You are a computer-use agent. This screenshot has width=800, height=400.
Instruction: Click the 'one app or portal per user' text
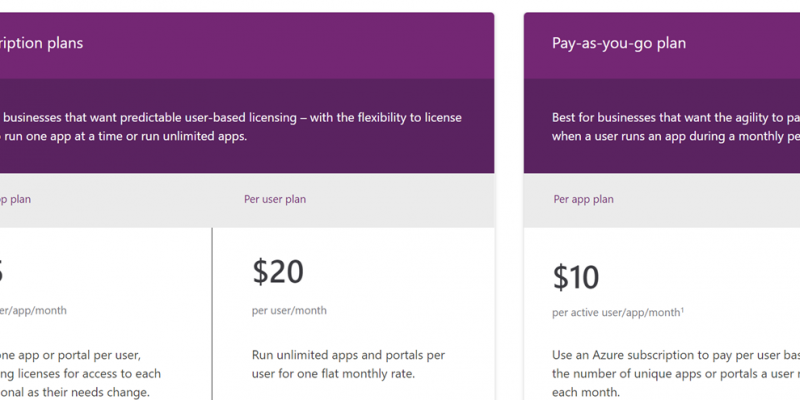pyautogui.click(x=70, y=355)
